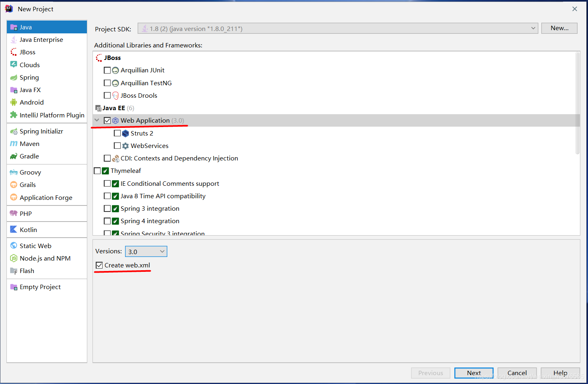This screenshot has width=588, height=384.
Task: Tick the JBoss Drools checkbox
Action: coord(107,95)
